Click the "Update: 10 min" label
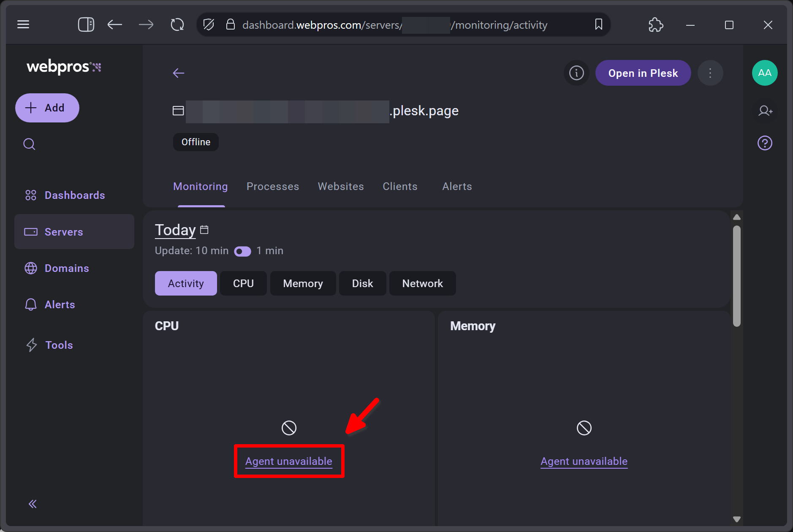 pos(192,251)
